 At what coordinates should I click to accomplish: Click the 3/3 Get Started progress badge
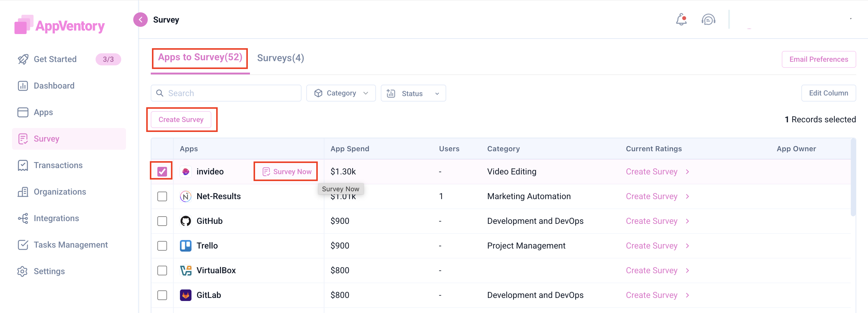click(x=108, y=59)
